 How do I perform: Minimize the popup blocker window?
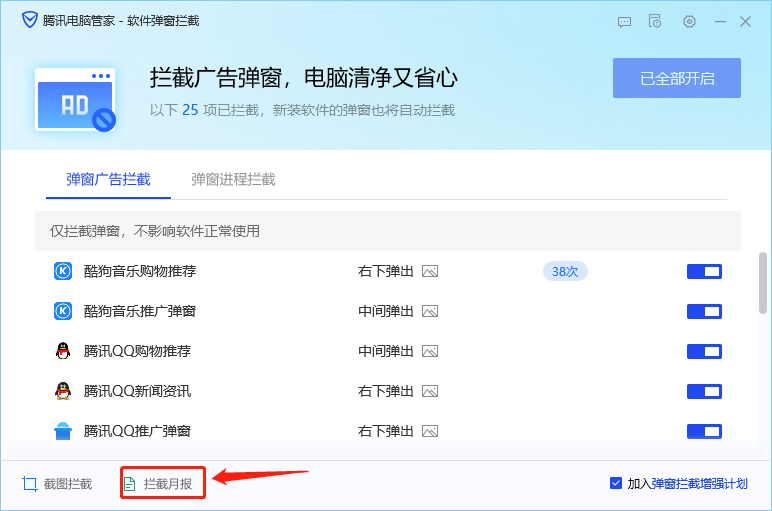tap(720, 22)
